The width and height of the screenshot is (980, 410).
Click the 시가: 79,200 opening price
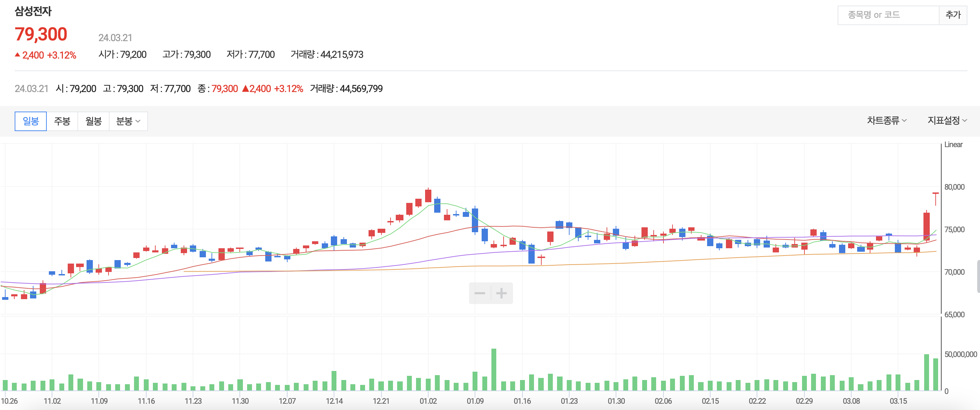click(x=122, y=54)
